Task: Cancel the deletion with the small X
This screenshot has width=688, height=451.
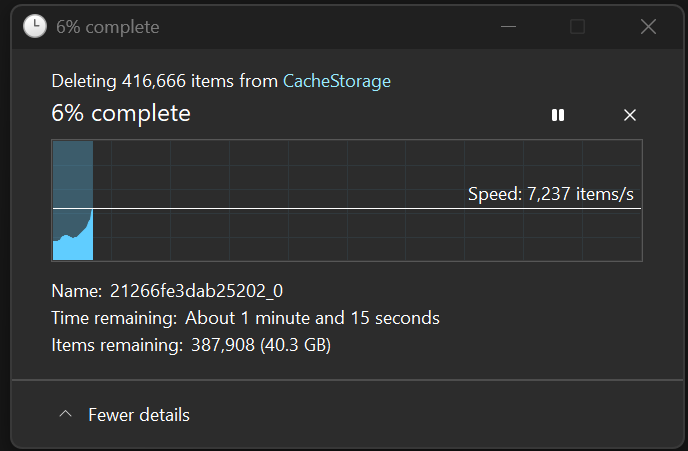Action: pos(630,115)
